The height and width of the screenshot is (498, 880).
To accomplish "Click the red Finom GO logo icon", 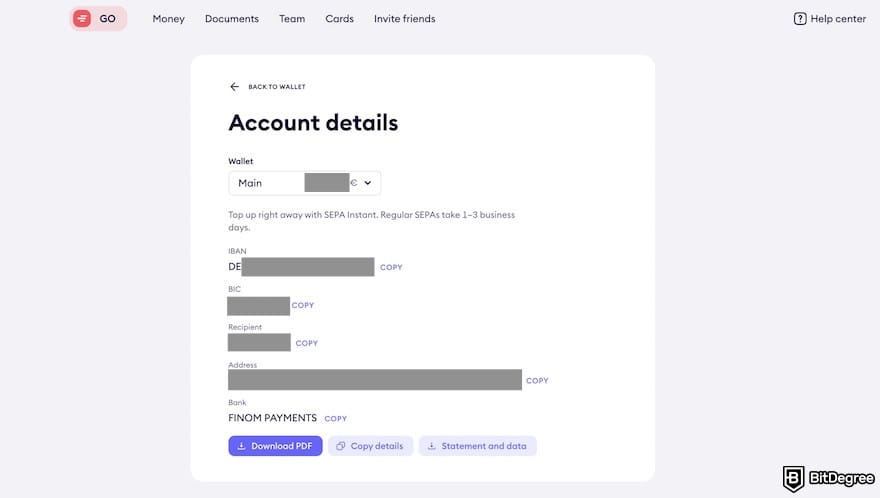I will point(82,19).
